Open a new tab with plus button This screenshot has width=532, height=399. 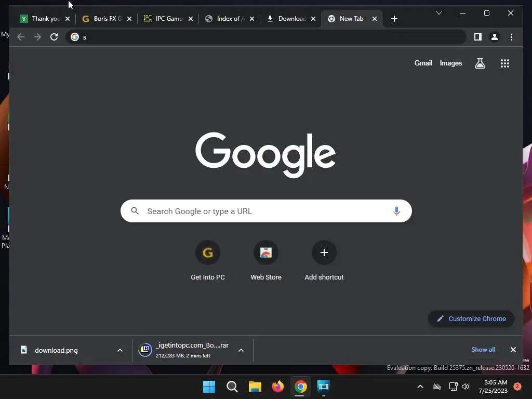pyautogui.click(x=394, y=19)
